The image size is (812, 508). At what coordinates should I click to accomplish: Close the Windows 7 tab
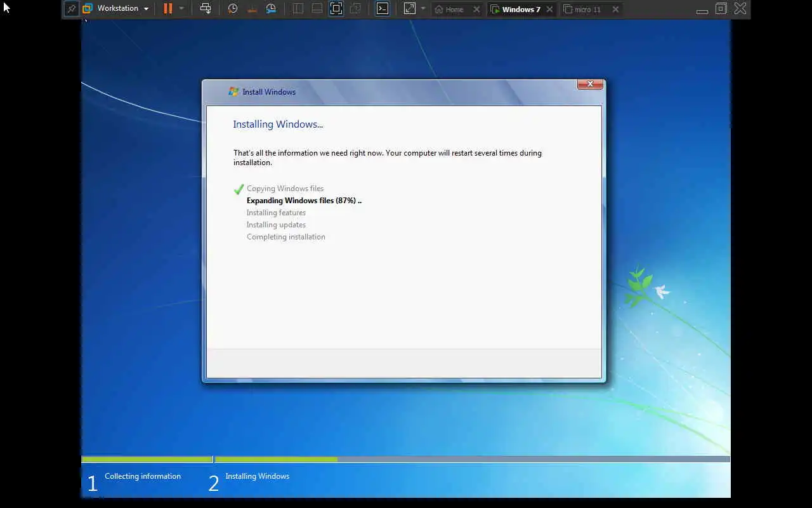pyautogui.click(x=549, y=10)
